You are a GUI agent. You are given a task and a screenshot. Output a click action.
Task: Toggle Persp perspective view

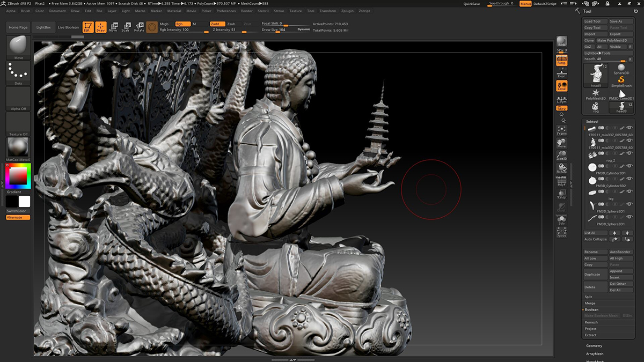tap(561, 62)
